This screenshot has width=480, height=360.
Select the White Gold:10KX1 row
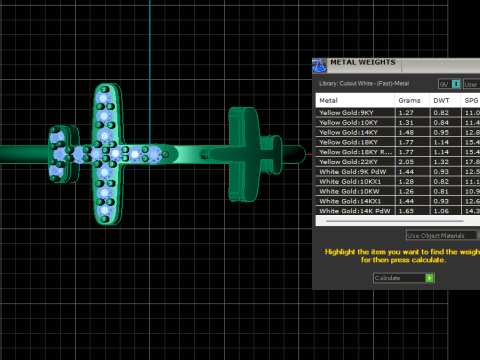[x=398, y=181]
